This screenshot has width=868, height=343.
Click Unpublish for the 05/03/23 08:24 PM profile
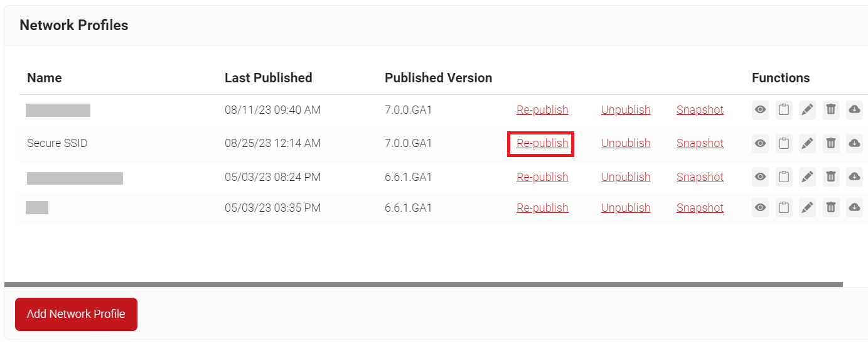(x=626, y=177)
